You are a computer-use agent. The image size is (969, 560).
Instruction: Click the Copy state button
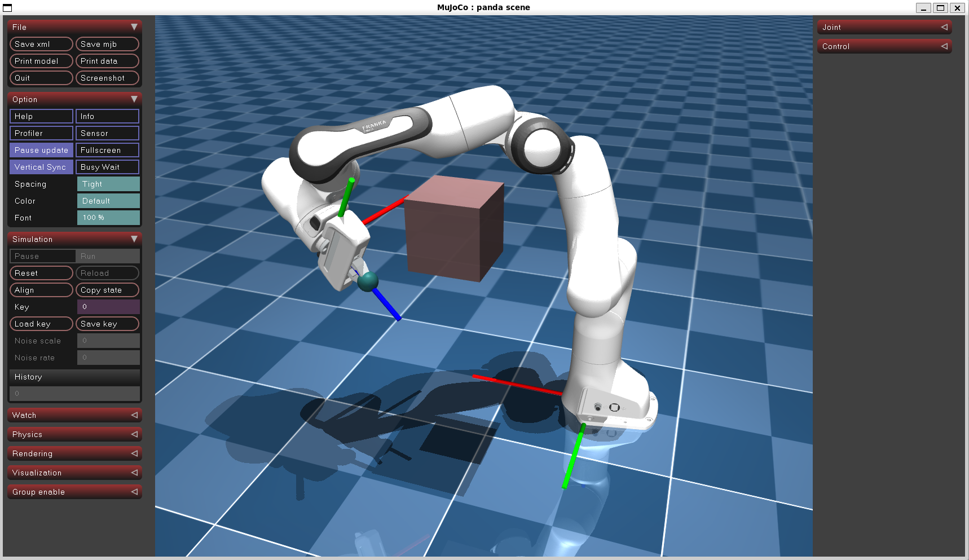[107, 290]
